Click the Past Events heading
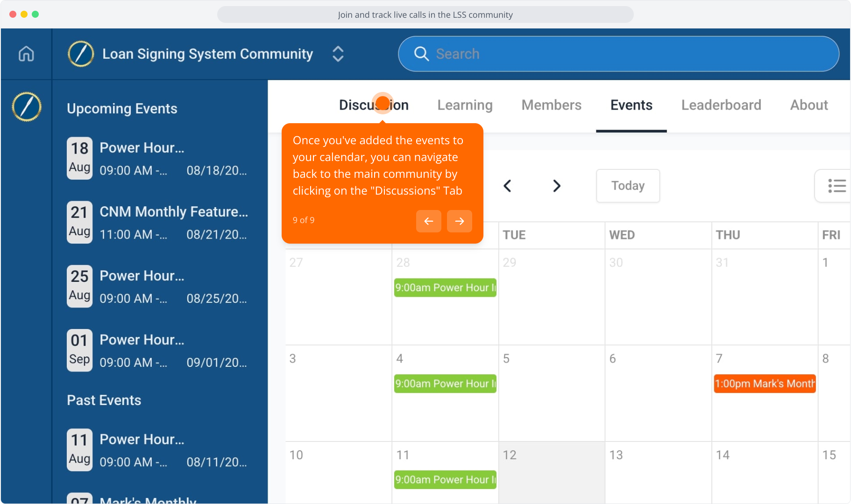This screenshot has height=504, width=851. pos(104,400)
